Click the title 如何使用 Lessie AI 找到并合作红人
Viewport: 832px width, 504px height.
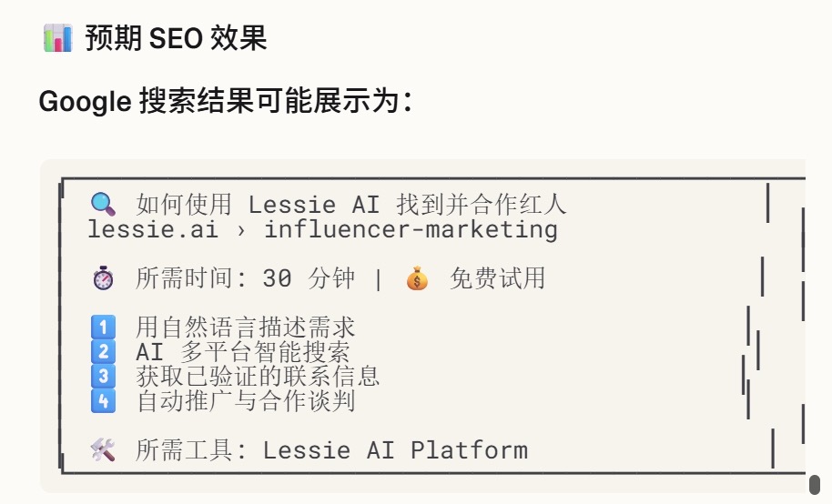click(350, 204)
